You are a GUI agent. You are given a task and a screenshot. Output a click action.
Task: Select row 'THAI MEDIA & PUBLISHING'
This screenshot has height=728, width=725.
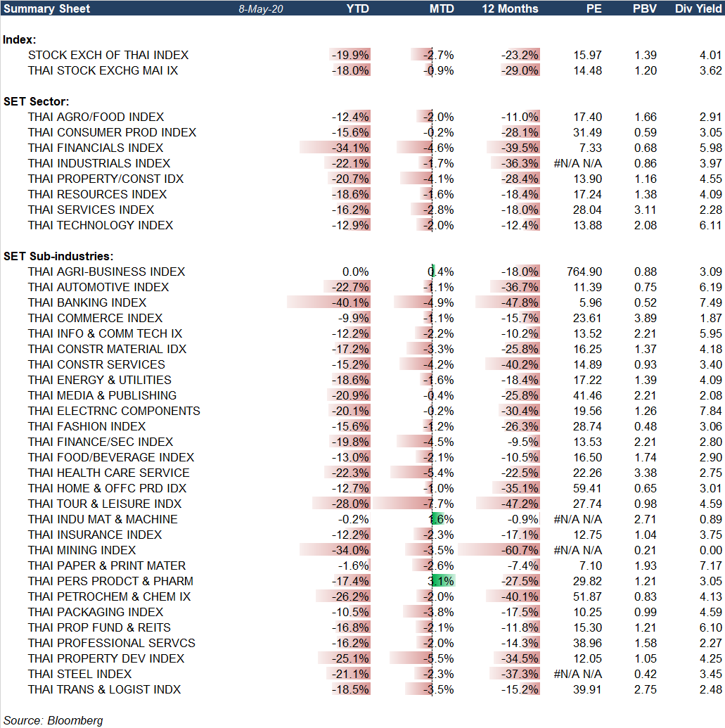click(x=363, y=395)
